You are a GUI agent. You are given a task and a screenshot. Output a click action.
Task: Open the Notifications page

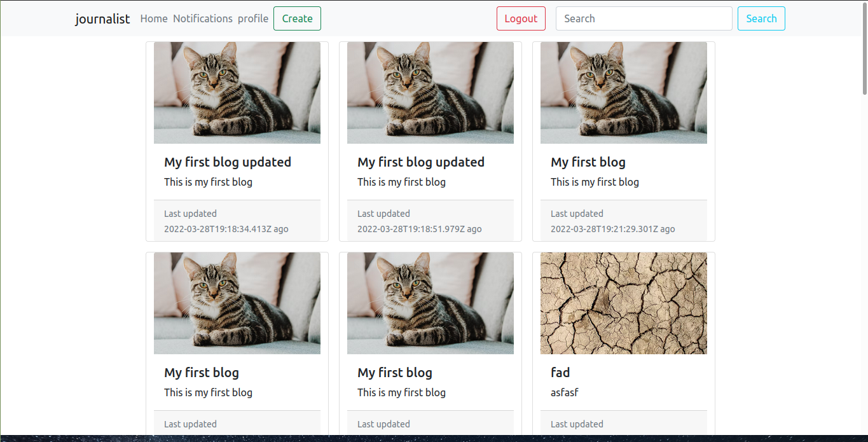pyautogui.click(x=203, y=18)
